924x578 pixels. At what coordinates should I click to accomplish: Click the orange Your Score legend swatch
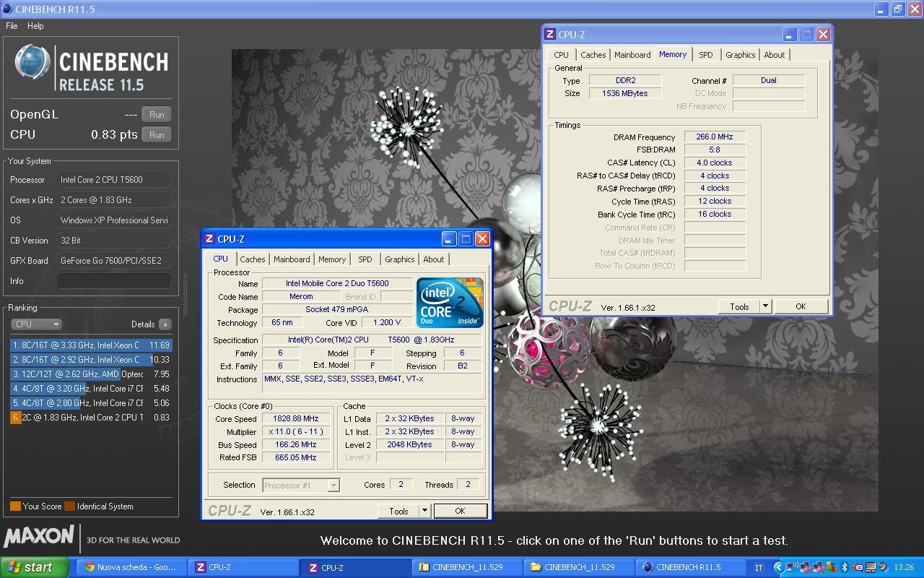(15, 506)
